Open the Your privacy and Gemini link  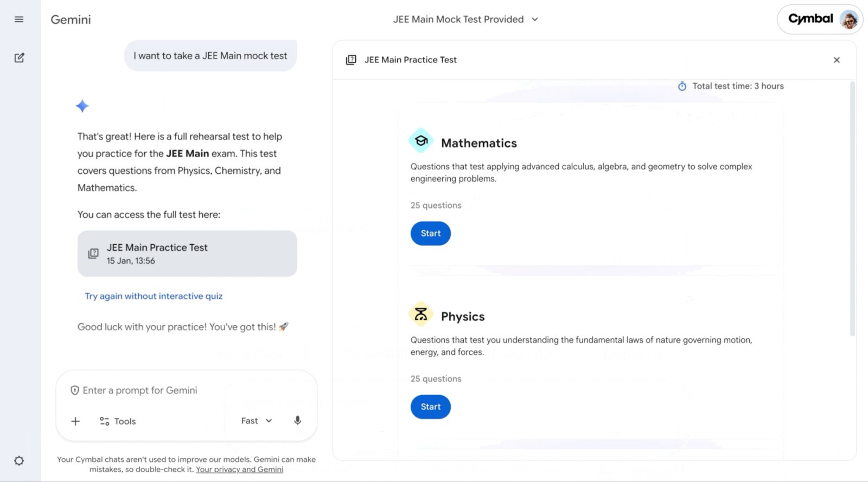click(239, 470)
